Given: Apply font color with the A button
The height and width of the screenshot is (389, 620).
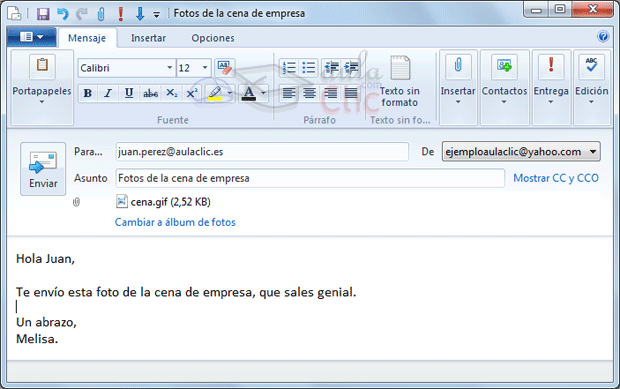Looking at the screenshot, I should [x=249, y=93].
